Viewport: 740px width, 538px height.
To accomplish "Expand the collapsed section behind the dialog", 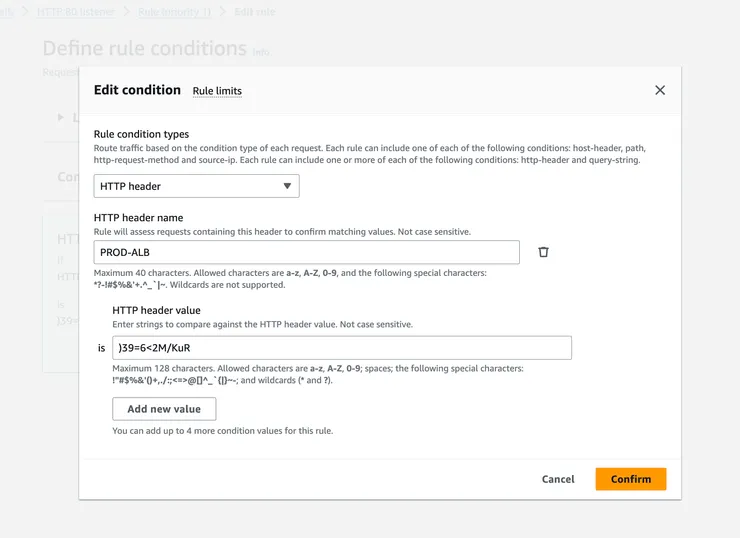I will tap(62, 118).
